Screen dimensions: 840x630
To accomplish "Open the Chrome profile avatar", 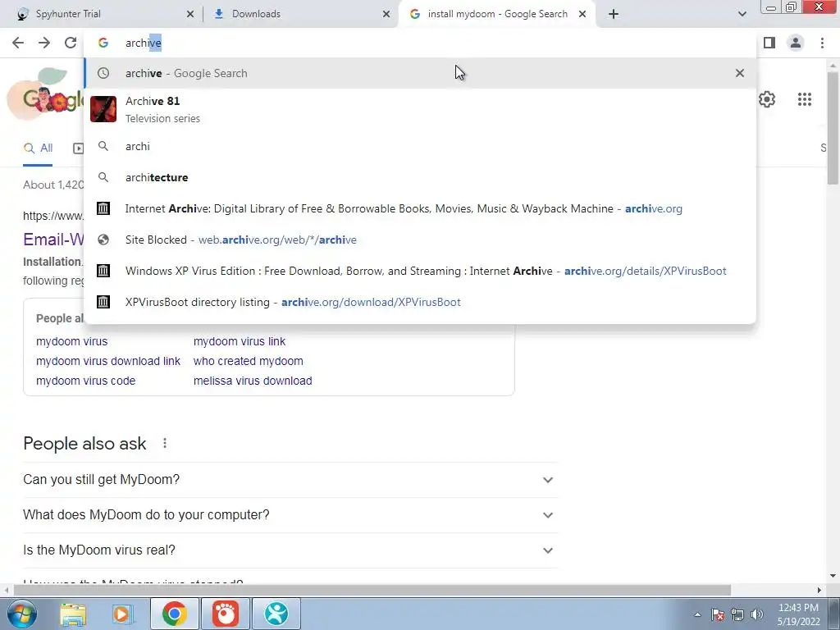I will (796, 43).
